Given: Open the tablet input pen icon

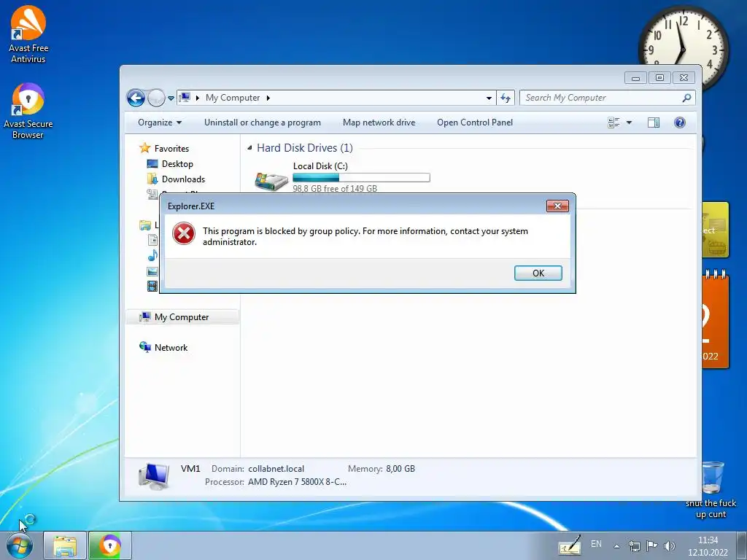Looking at the screenshot, I should click(570, 545).
